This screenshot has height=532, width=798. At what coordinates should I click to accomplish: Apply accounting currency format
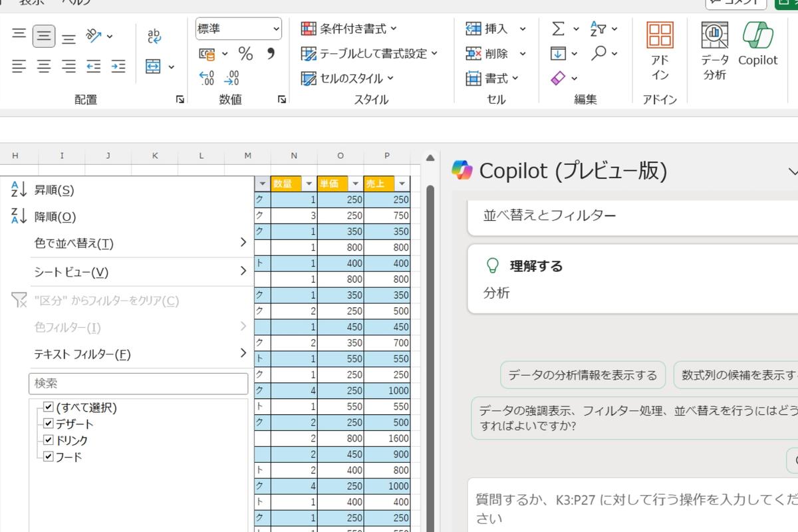point(207,54)
